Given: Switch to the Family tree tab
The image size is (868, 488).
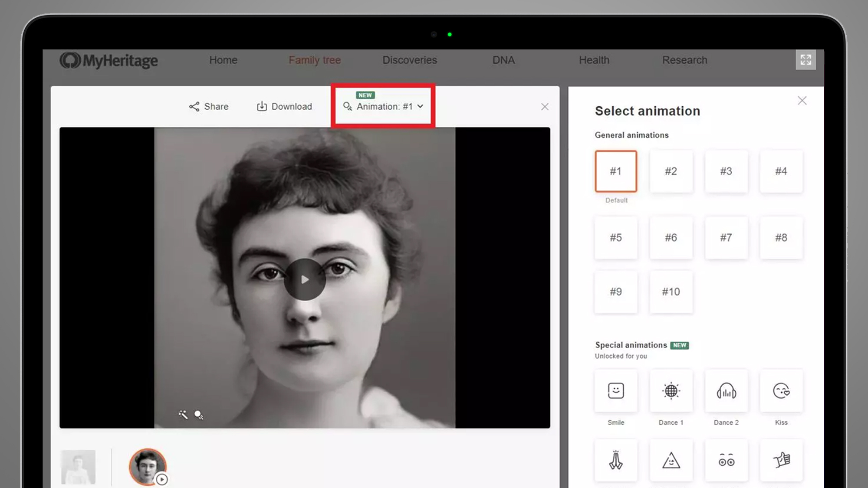Looking at the screenshot, I should (x=315, y=60).
